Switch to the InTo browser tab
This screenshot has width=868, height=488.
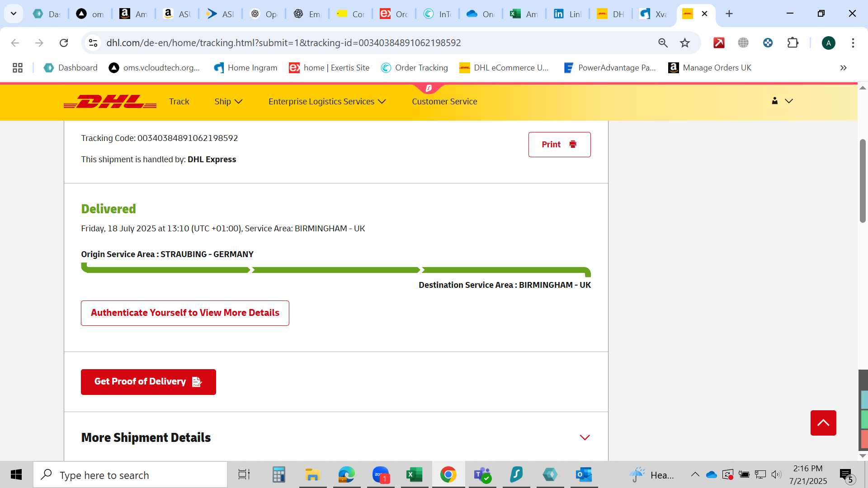pos(437,14)
